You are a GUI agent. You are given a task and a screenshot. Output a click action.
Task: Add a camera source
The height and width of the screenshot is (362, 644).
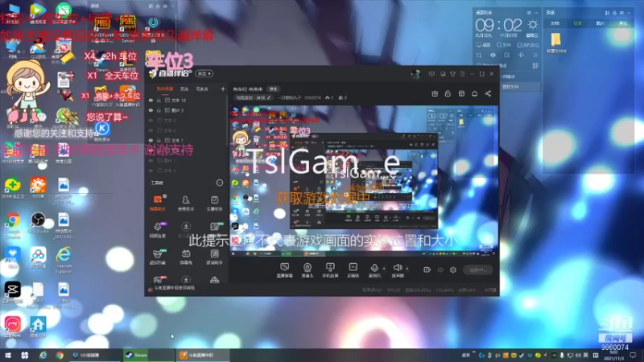[x=308, y=270]
